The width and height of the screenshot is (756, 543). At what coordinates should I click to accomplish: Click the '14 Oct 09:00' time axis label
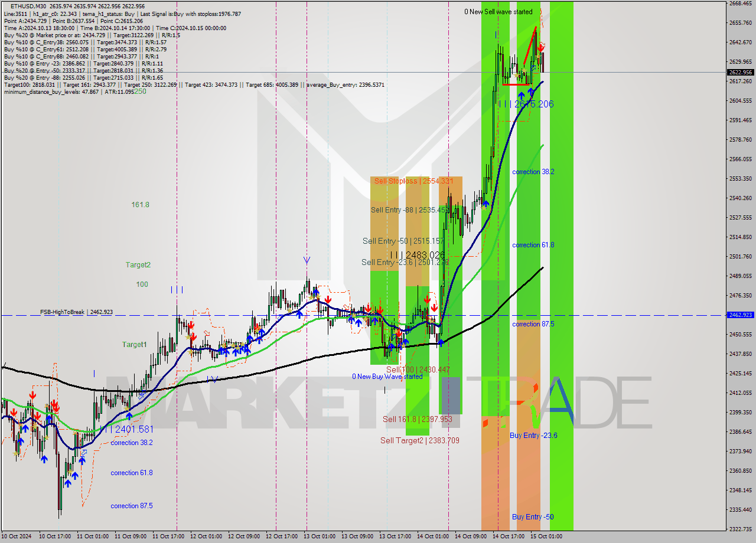click(470, 537)
